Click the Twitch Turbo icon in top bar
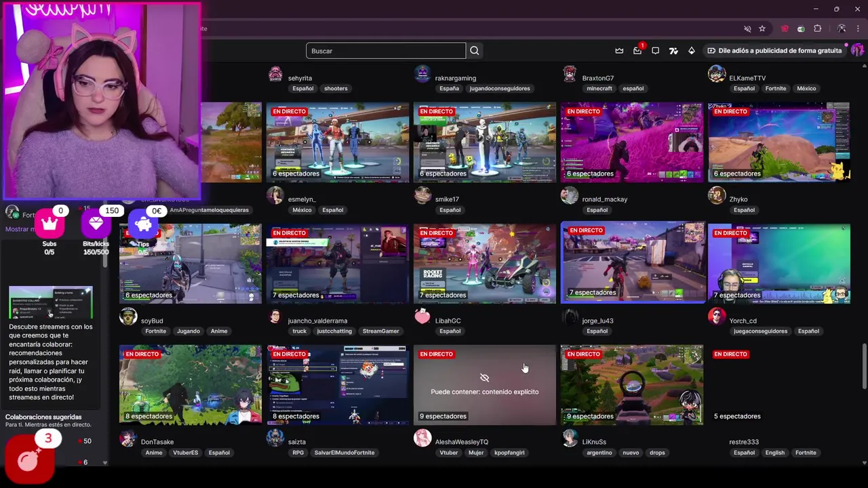The height and width of the screenshot is (488, 868). (673, 51)
